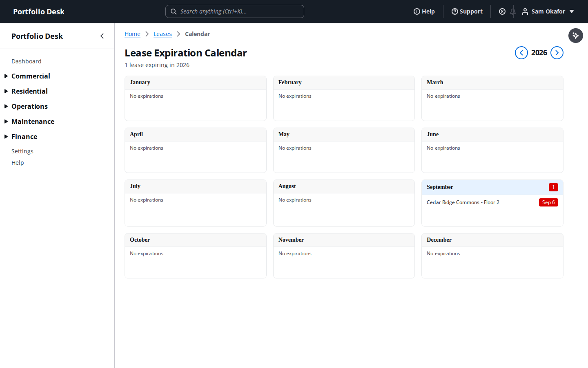The width and height of the screenshot is (588, 368).
Task: Click '1 lease expiring in 2026' text
Action: 157,65
